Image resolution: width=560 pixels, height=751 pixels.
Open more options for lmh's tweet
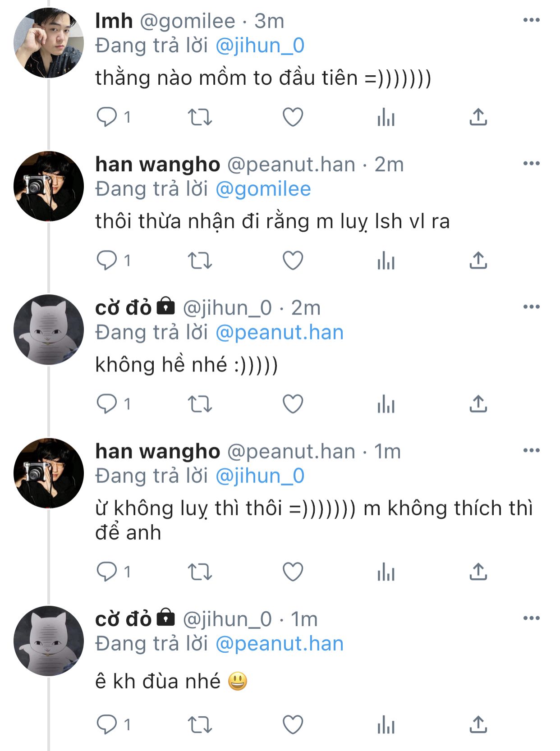pos(532,20)
